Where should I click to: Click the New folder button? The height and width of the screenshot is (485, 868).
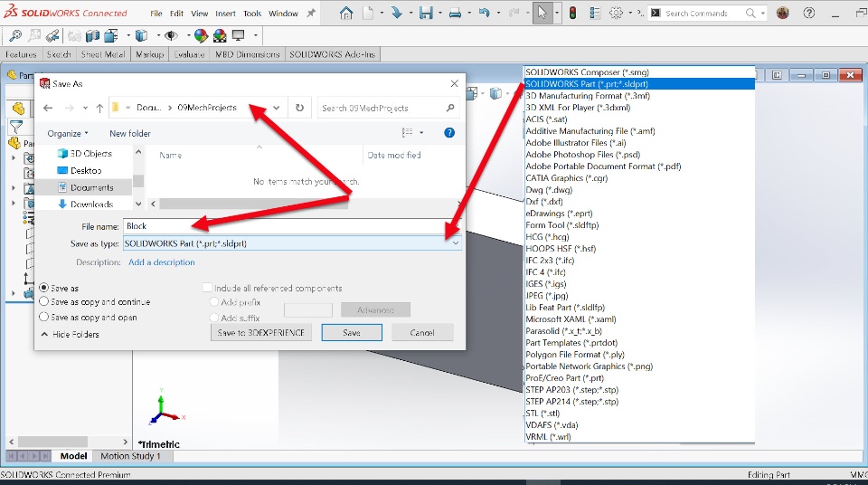point(130,134)
